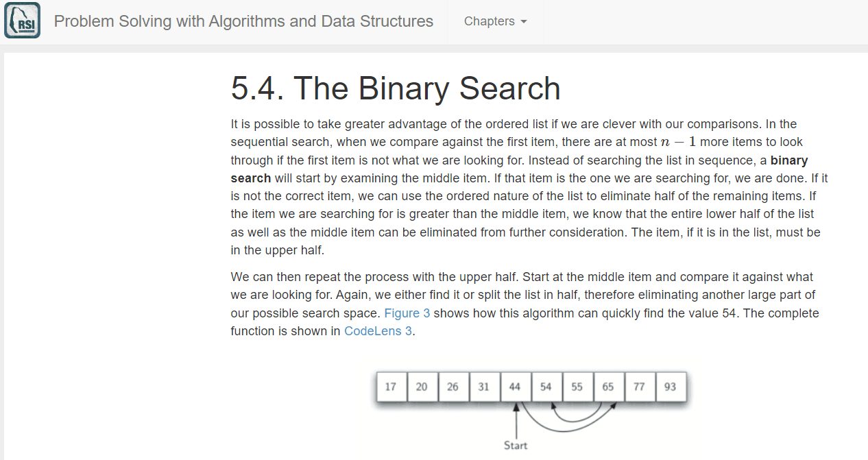Click the RSI logo icon

click(x=22, y=21)
